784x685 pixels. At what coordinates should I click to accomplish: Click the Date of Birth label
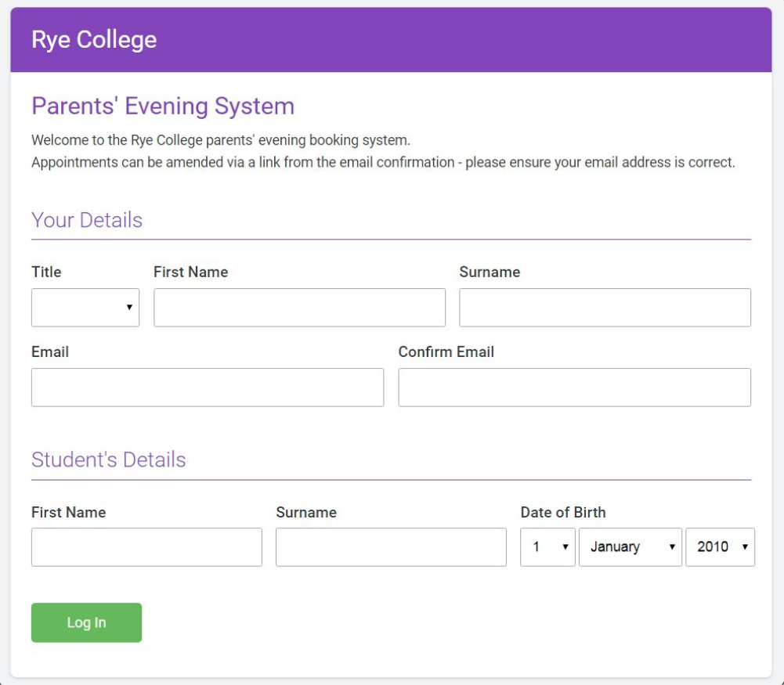pyautogui.click(x=563, y=513)
